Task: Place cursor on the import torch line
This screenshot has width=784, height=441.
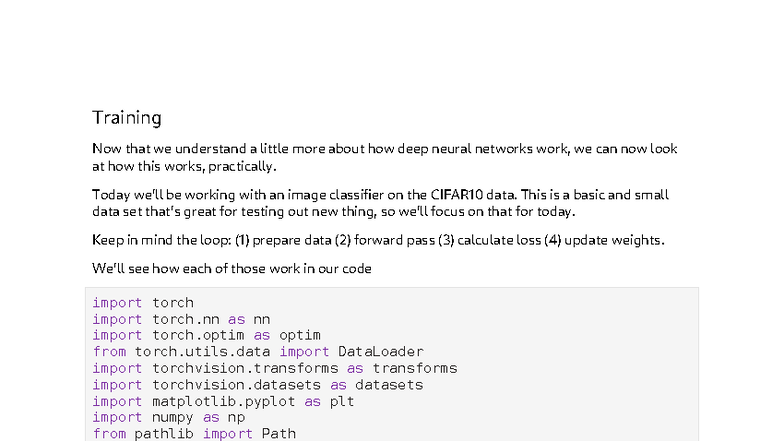Action: point(143,303)
